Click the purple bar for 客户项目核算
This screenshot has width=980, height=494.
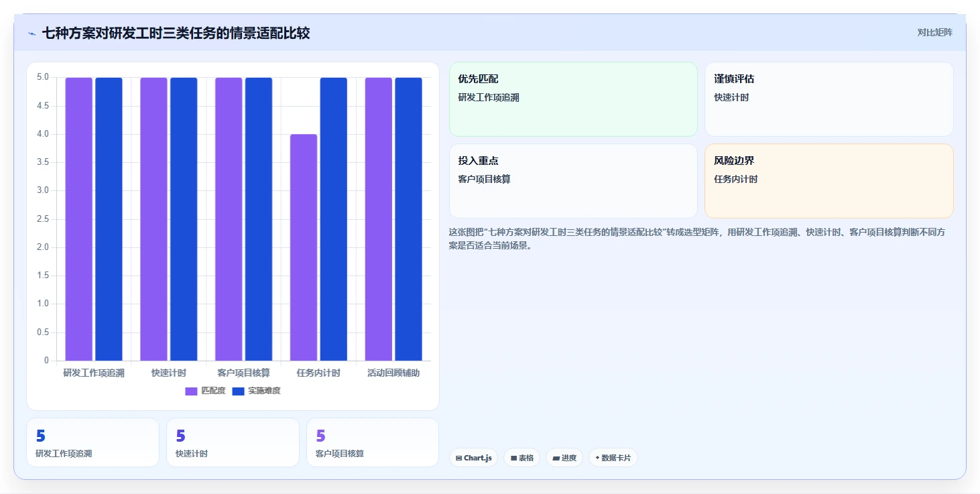point(229,219)
